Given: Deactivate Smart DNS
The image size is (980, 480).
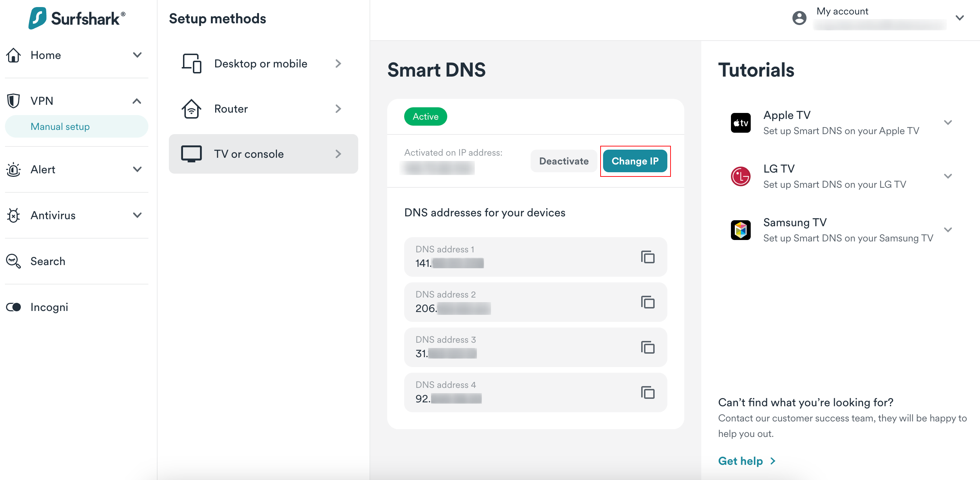Looking at the screenshot, I should (x=563, y=161).
